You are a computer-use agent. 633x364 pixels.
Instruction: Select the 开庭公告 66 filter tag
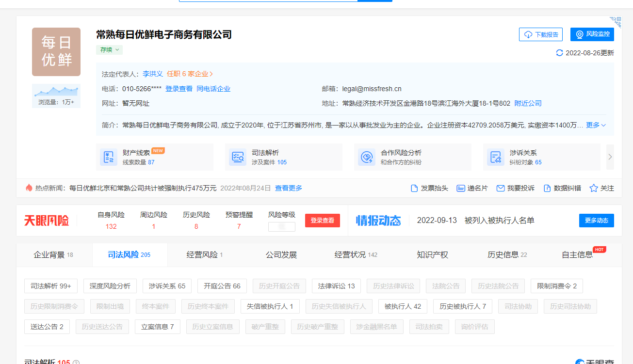pyautogui.click(x=222, y=286)
